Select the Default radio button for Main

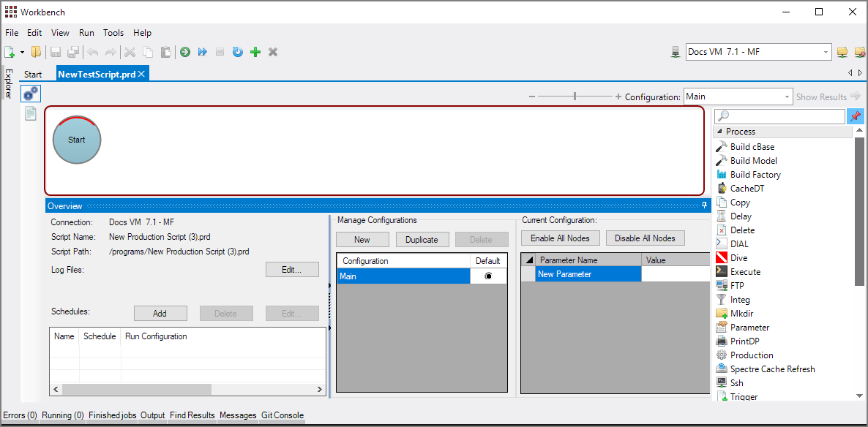[x=488, y=276]
